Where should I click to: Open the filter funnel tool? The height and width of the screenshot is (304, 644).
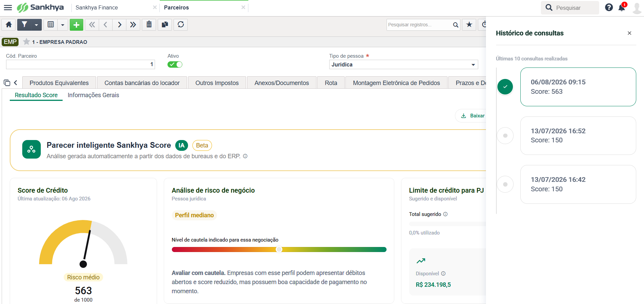click(24, 25)
